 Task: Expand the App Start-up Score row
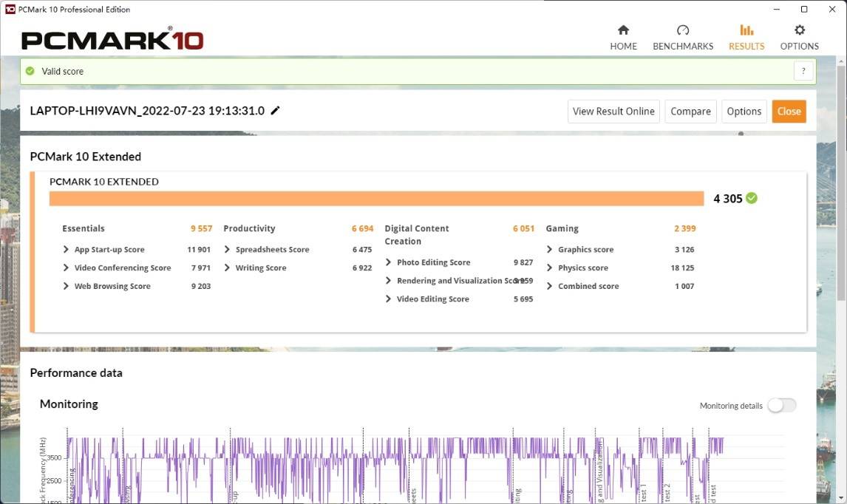click(x=67, y=250)
